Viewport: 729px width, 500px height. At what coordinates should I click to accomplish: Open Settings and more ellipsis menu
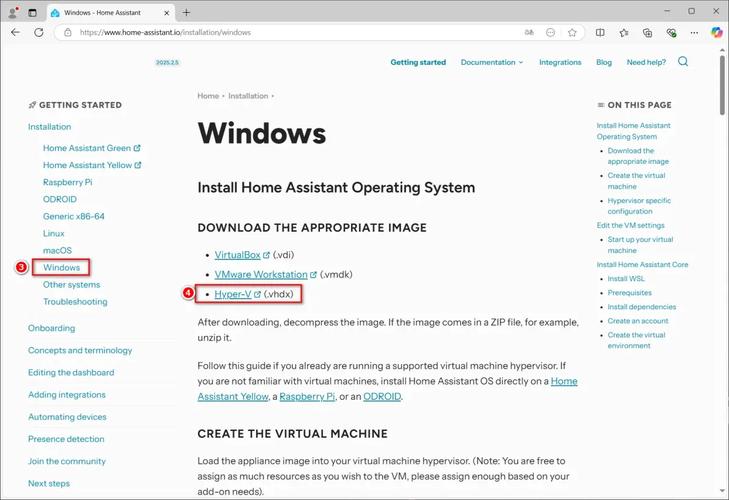tap(694, 33)
